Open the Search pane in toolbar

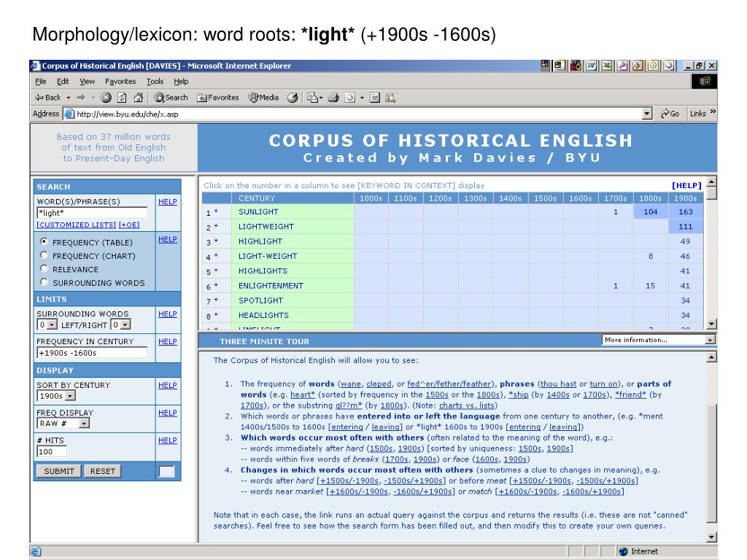[x=171, y=98]
